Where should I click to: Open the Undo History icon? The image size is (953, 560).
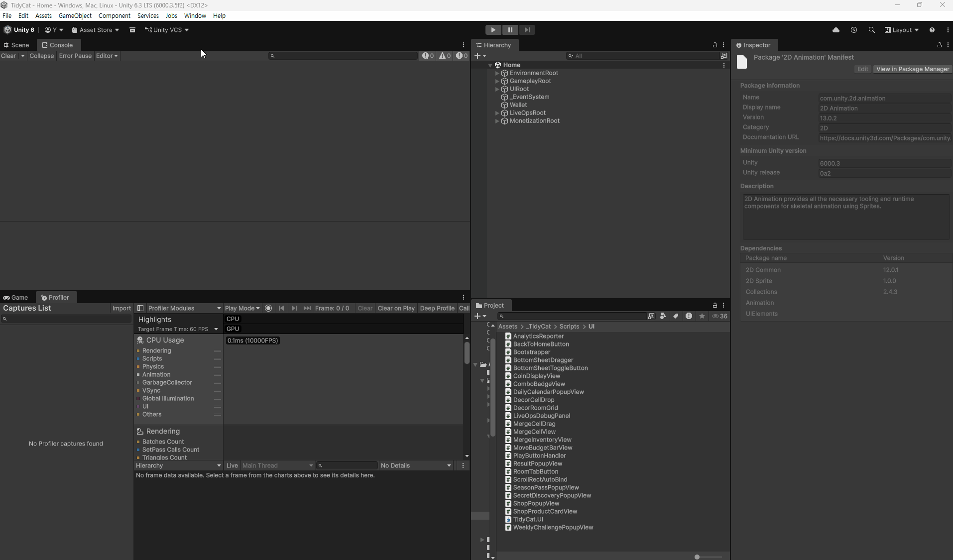tap(854, 30)
